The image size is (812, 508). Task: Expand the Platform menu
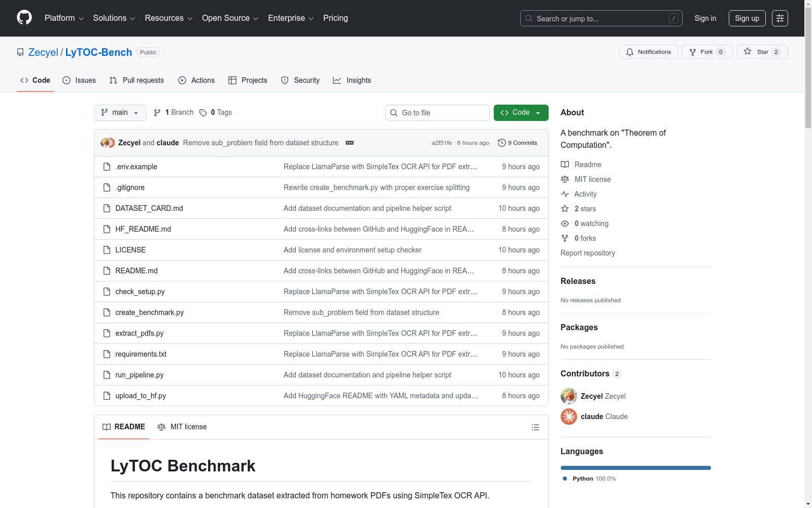64,18
